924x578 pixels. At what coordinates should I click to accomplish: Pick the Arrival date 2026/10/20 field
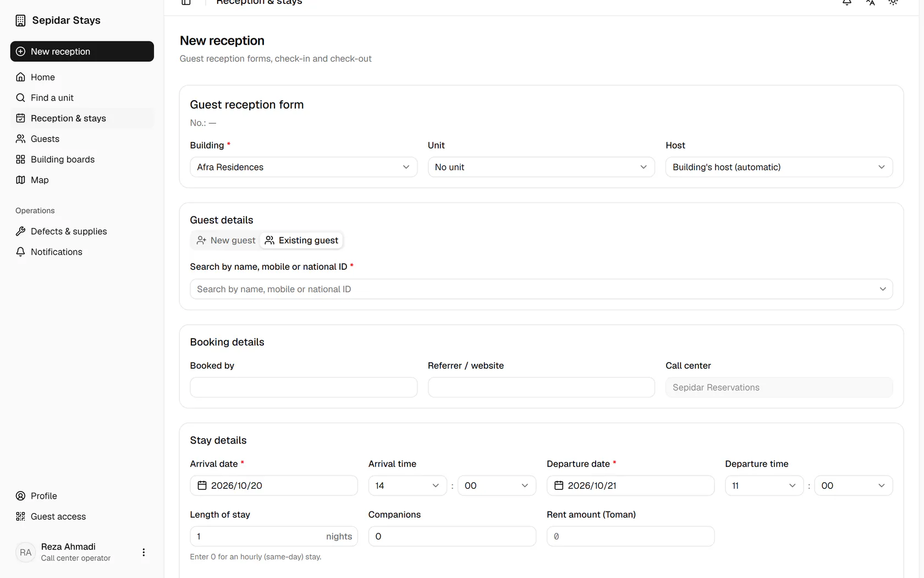[274, 486]
